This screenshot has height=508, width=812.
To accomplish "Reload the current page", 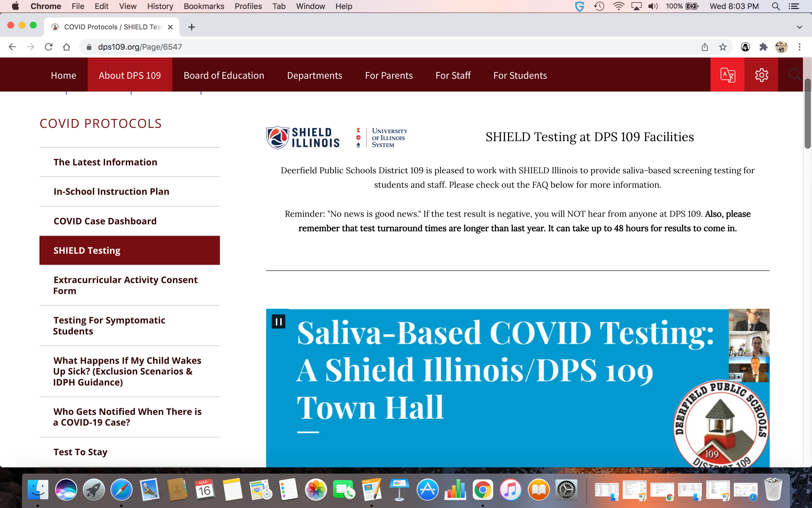I will [49, 47].
